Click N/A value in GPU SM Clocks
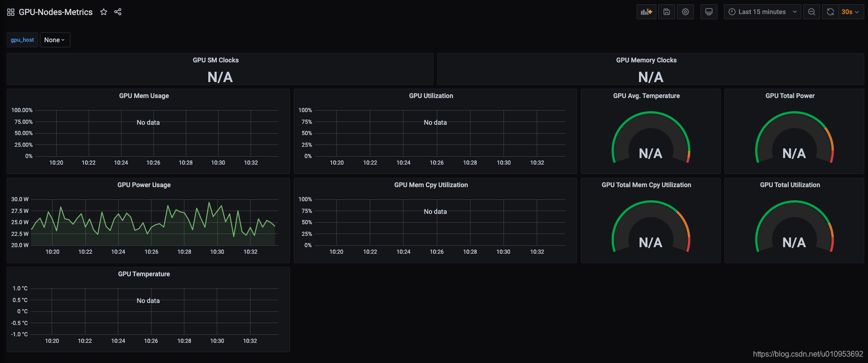The image size is (868, 363). click(220, 77)
